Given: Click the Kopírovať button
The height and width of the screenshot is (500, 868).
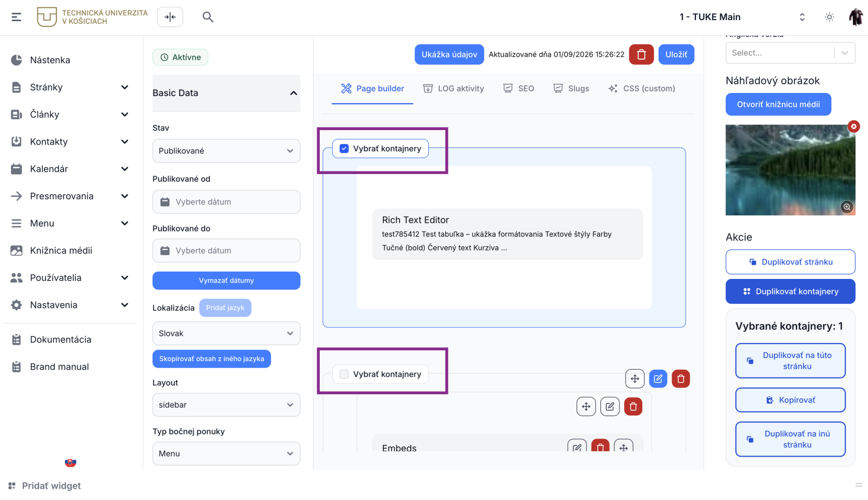Looking at the screenshot, I should [791, 400].
